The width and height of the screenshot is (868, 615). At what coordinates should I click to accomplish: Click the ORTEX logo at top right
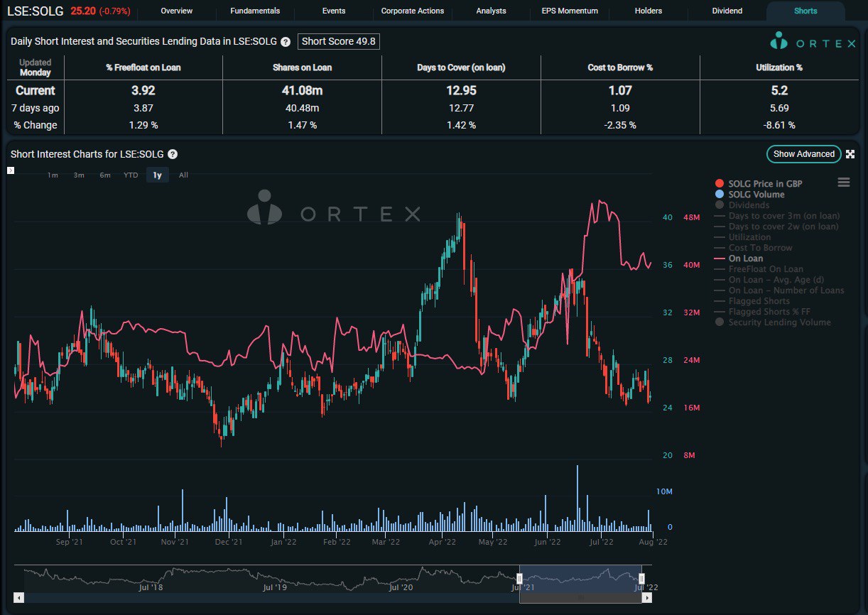[813, 43]
